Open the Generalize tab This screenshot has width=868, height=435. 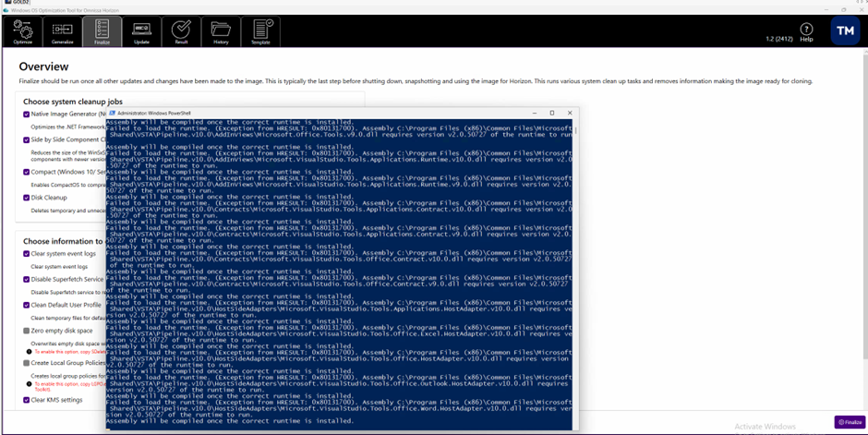pos(62,32)
